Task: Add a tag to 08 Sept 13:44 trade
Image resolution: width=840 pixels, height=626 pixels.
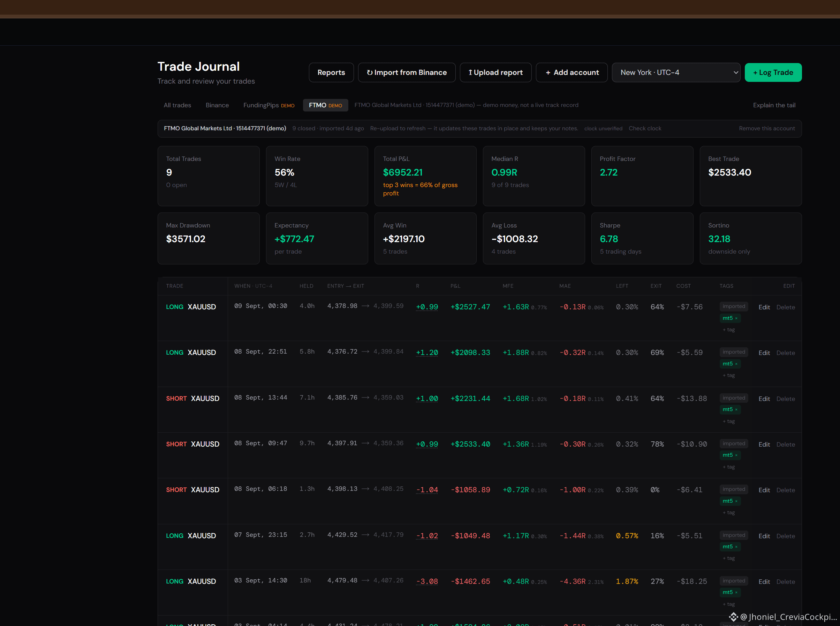Action: pyautogui.click(x=728, y=422)
